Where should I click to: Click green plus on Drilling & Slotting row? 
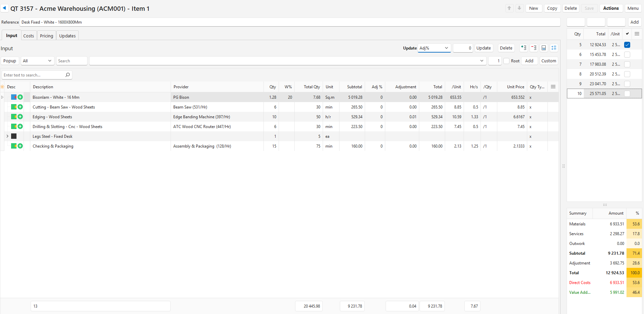tap(20, 126)
